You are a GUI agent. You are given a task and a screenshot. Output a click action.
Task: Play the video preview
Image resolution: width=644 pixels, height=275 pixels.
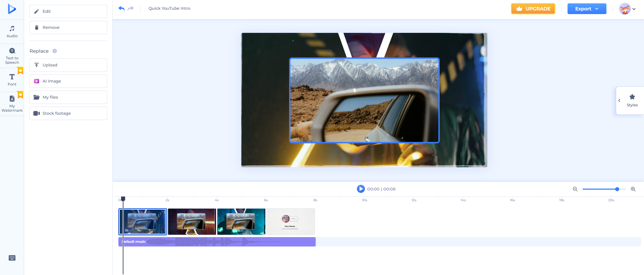(x=361, y=189)
